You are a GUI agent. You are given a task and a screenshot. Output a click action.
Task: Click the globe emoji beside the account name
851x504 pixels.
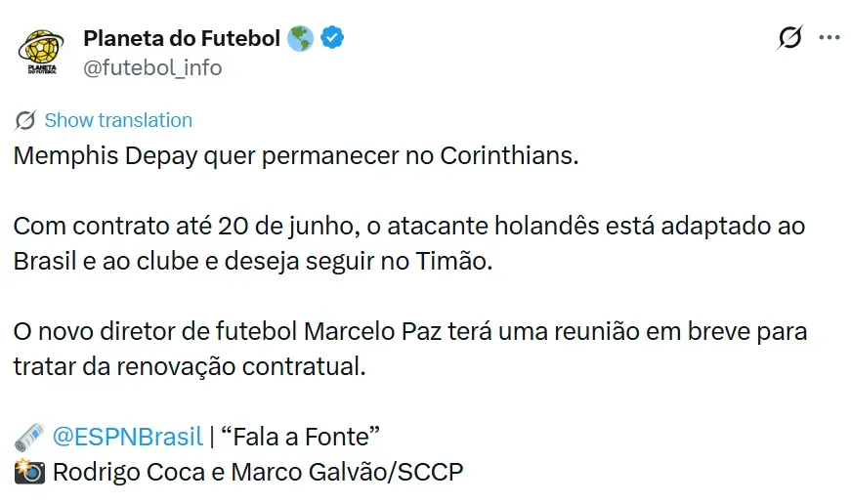[301, 38]
